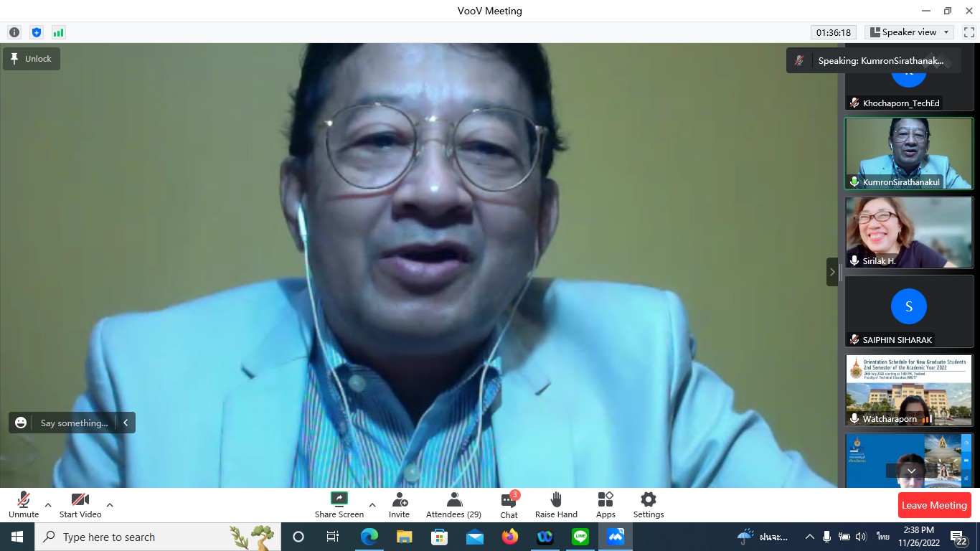The image size is (980, 551).
Task: Click the Unlock pin button
Action: pos(32,59)
